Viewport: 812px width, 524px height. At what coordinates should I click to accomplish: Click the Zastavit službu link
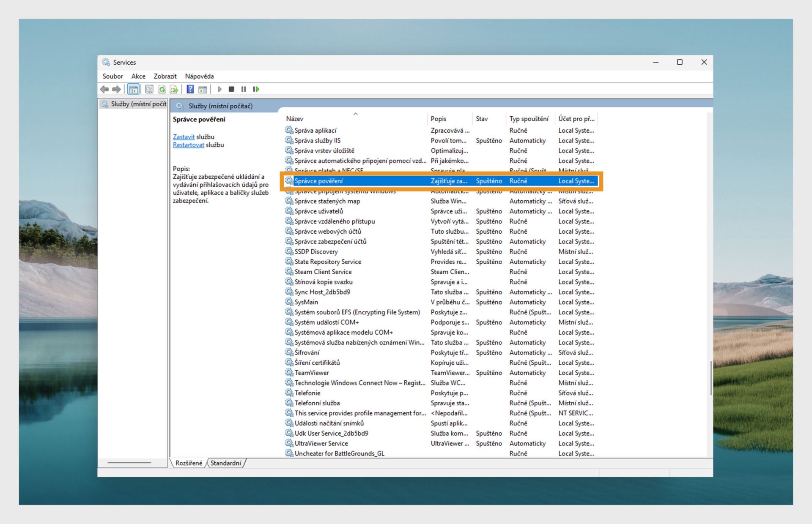[x=184, y=137]
